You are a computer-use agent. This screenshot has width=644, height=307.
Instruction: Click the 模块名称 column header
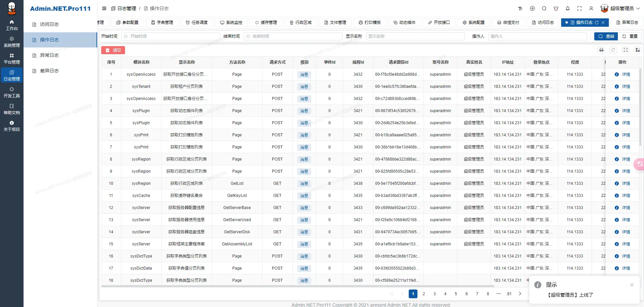point(142,62)
